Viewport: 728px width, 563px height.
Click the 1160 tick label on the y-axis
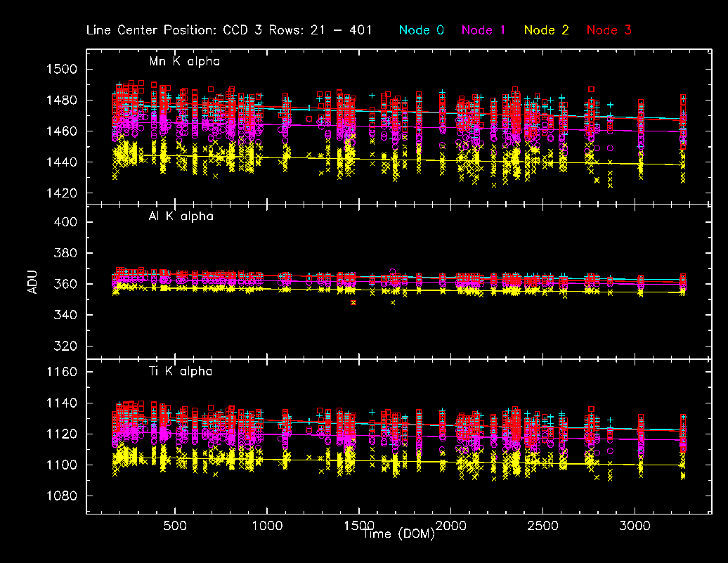point(60,373)
